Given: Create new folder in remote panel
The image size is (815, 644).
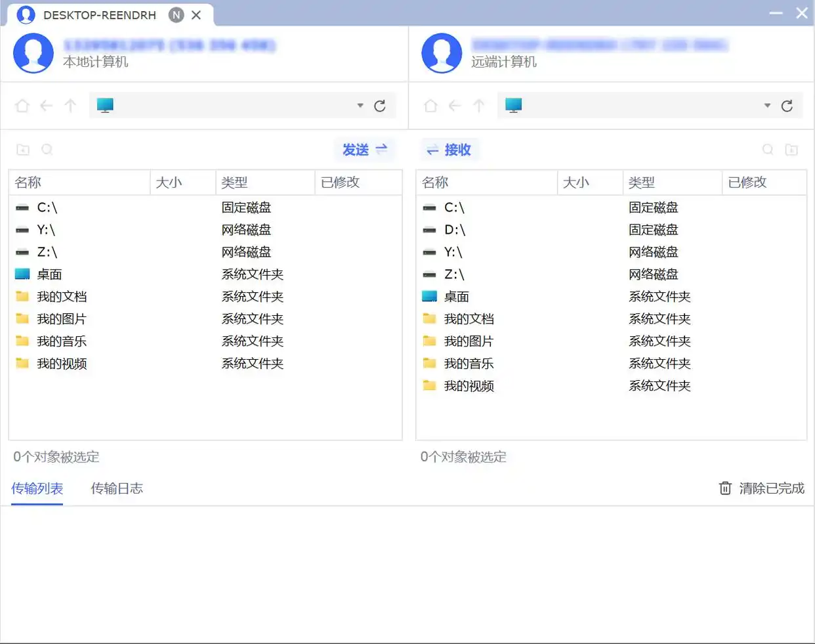Looking at the screenshot, I should (792, 150).
